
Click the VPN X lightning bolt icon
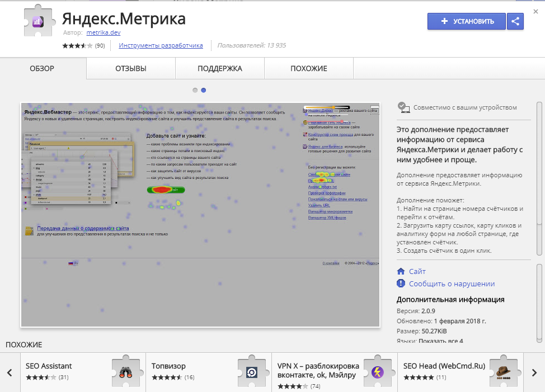(378, 372)
